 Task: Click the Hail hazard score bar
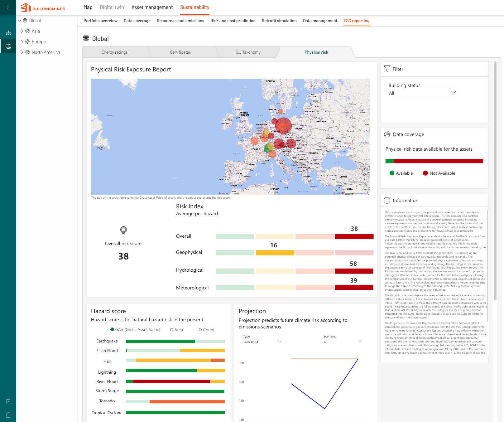click(175, 360)
